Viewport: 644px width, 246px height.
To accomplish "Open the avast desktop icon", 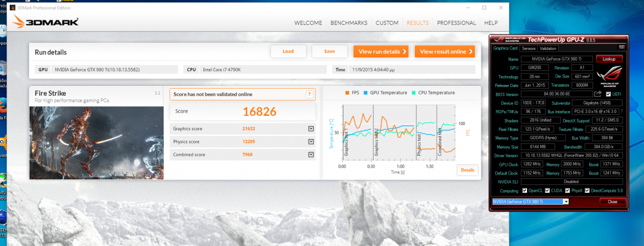I will tap(3, 143).
